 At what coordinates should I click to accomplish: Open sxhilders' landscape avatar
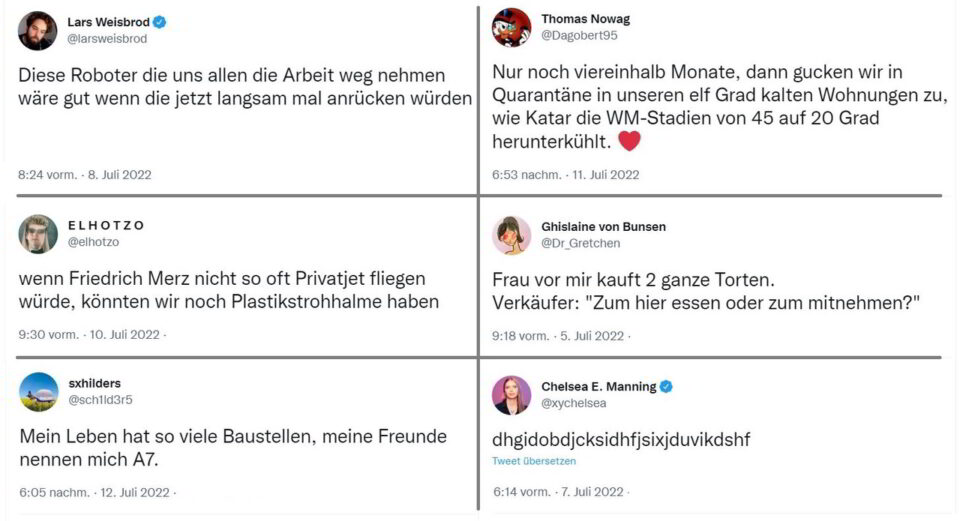click(x=39, y=392)
